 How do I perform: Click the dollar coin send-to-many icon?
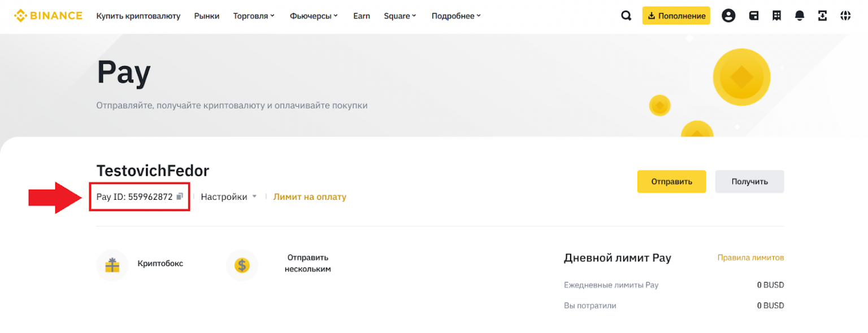[x=242, y=265]
